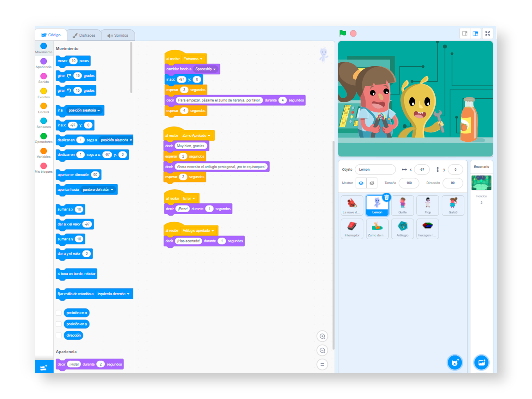Open the Spaceship backdrop dropdown
Image resolution: width=532 pixels, height=399 pixels.
205,69
